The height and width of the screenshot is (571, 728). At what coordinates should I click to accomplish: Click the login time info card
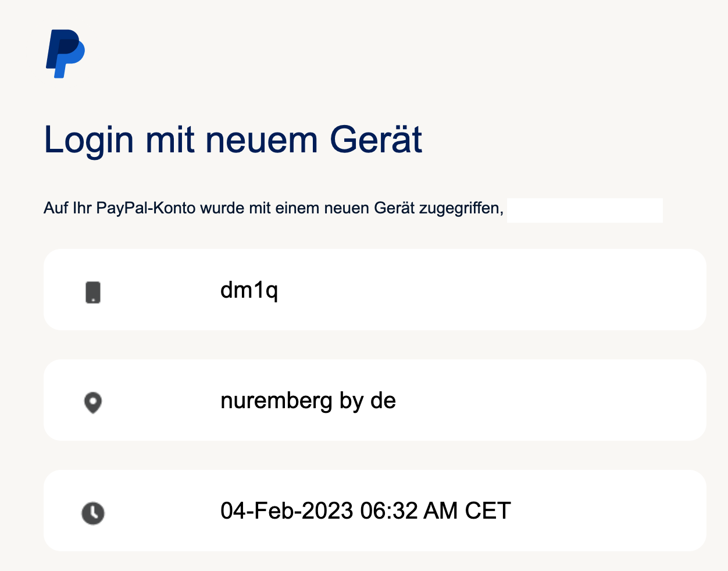point(375,511)
